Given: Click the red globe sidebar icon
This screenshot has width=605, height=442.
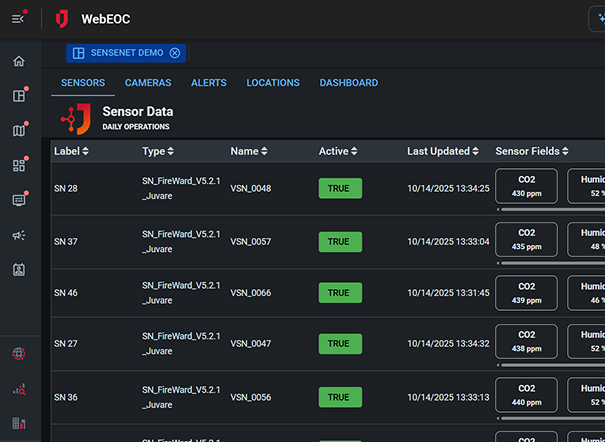Looking at the screenshot, I should point(18,353).
